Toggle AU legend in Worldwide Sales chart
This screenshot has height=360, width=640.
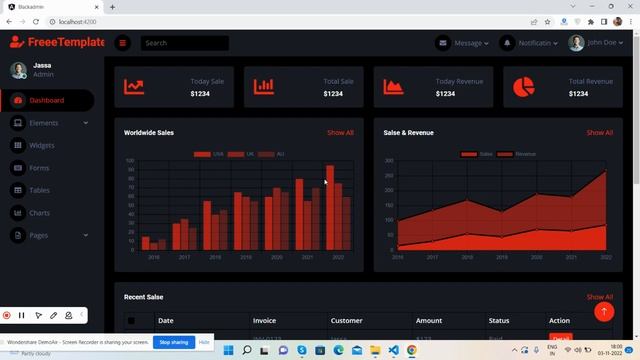click(271, 154)
